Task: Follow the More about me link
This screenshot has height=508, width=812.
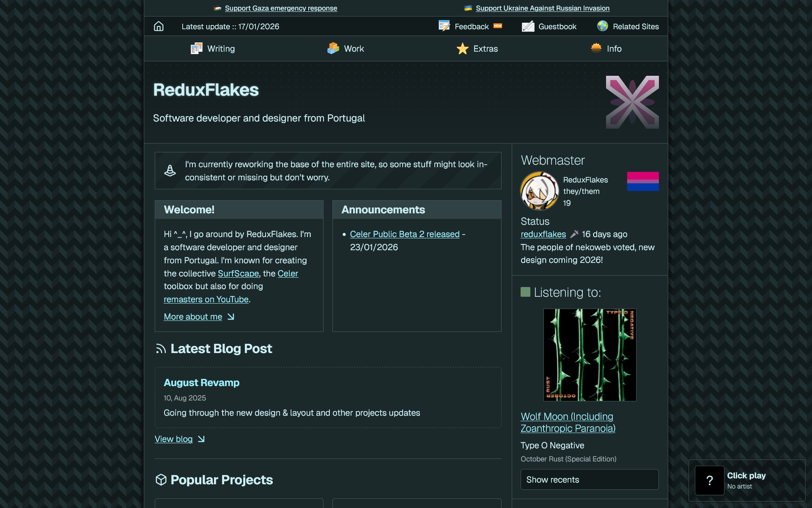Action: tap(193, 317)
